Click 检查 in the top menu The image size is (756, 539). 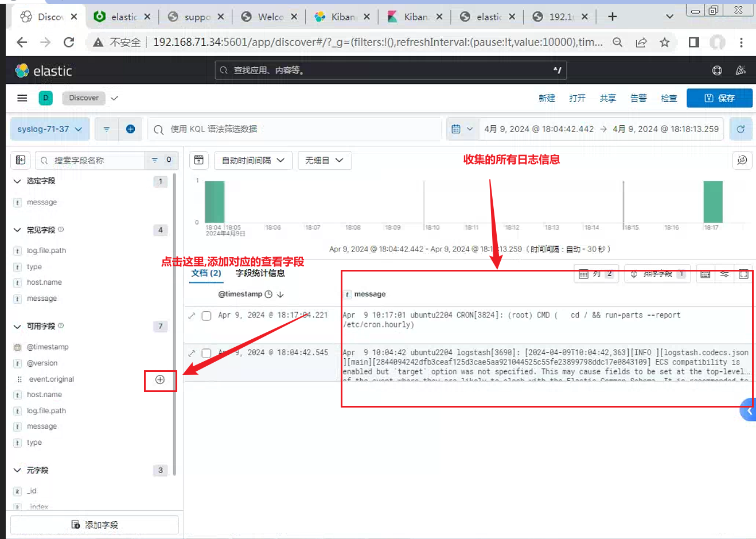click(x=669, y=98)
